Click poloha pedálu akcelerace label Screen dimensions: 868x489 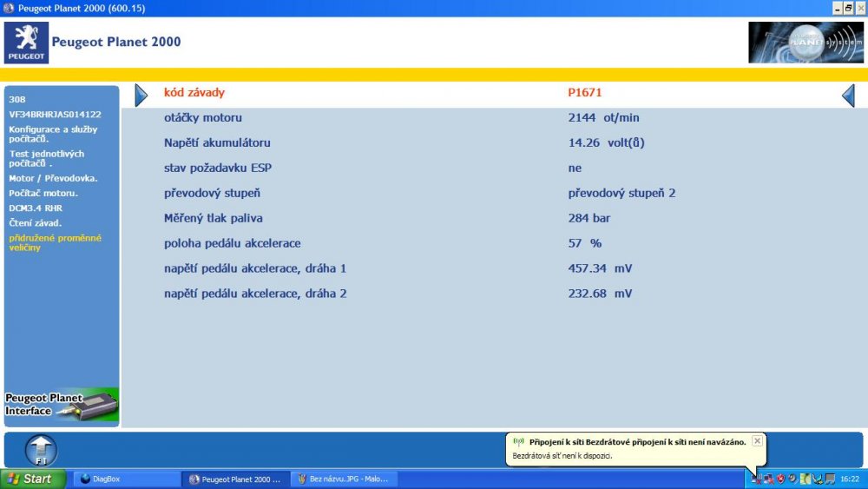(232, 243)
